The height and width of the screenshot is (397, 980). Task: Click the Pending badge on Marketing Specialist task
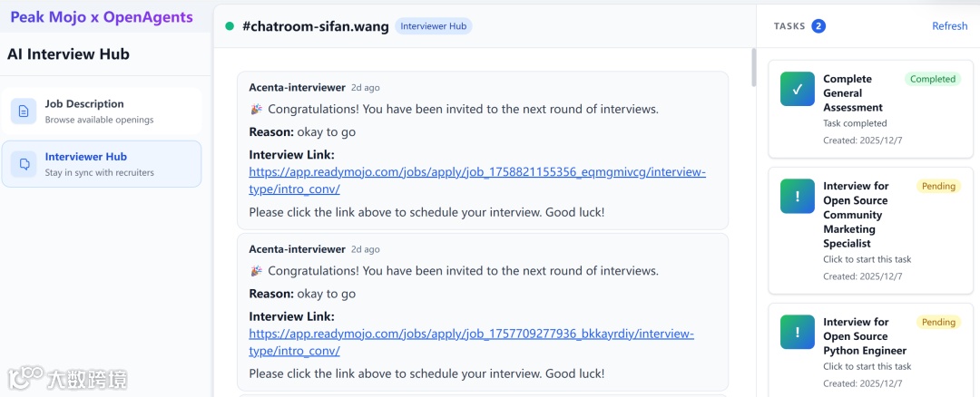coord(938,186)
